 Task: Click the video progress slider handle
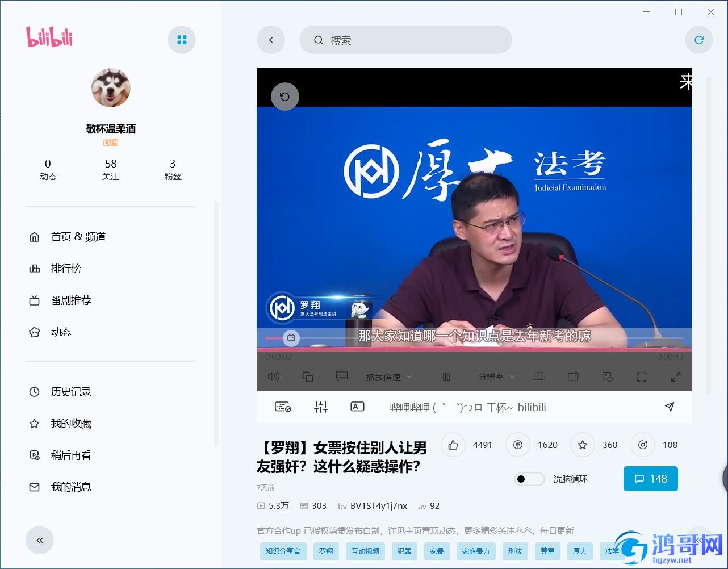point(291,338)
